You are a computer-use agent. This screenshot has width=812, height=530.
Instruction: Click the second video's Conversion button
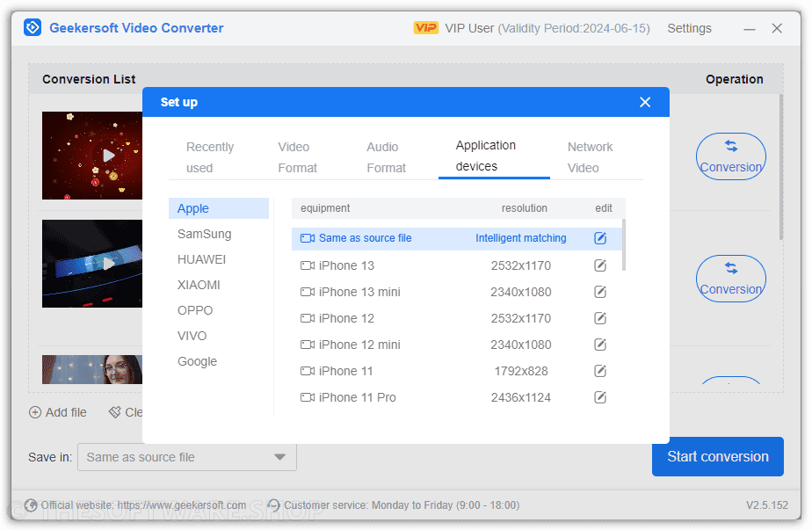coord(730,279)
